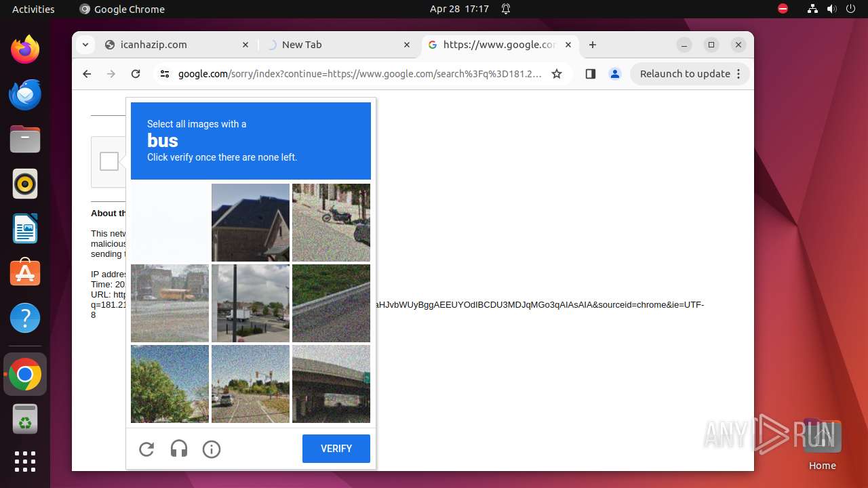Select the captcha tile with a white truck and pole
Image resolution: width=868 pixels, height=488 pixels.
point(250,303)
